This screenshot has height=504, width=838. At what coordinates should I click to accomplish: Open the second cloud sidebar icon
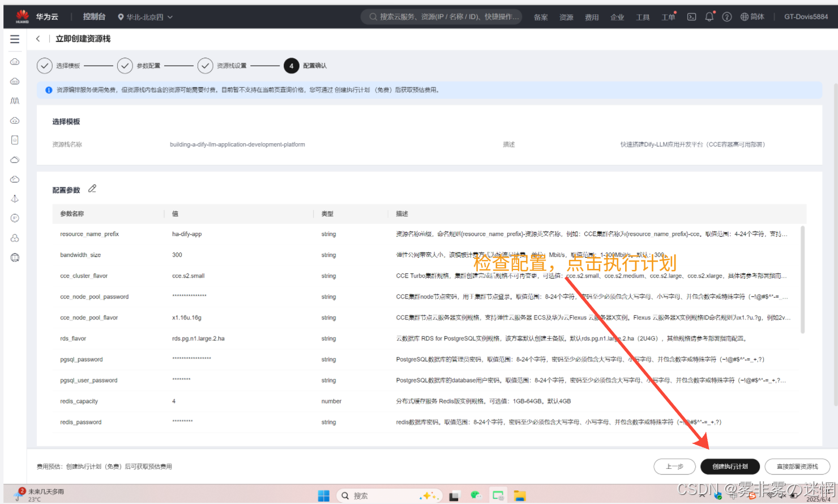pos(15,81)
